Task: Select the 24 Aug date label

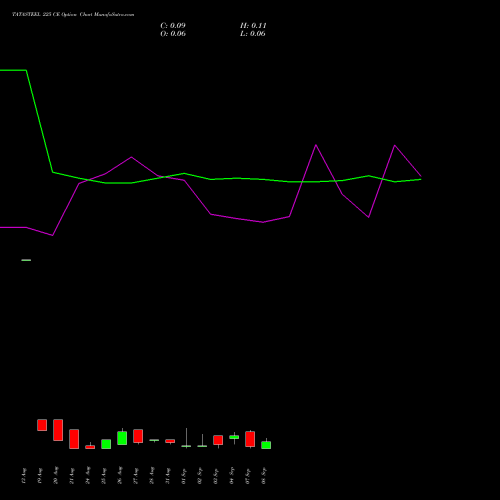Action: pos(88,475)
